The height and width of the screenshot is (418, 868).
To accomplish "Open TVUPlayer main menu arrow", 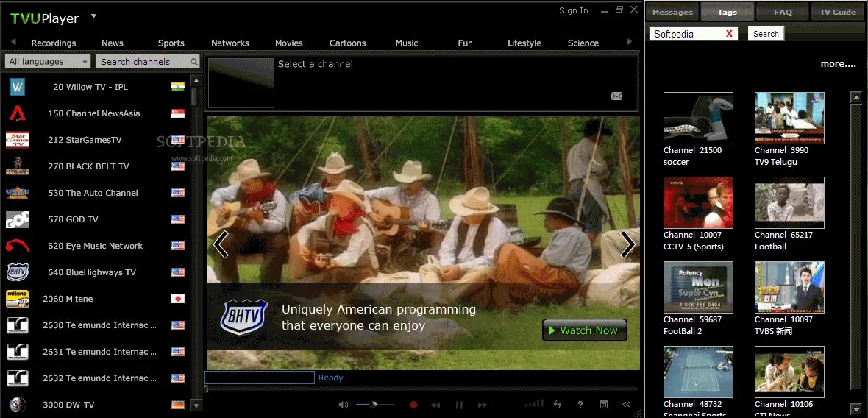I will [93, 16].
